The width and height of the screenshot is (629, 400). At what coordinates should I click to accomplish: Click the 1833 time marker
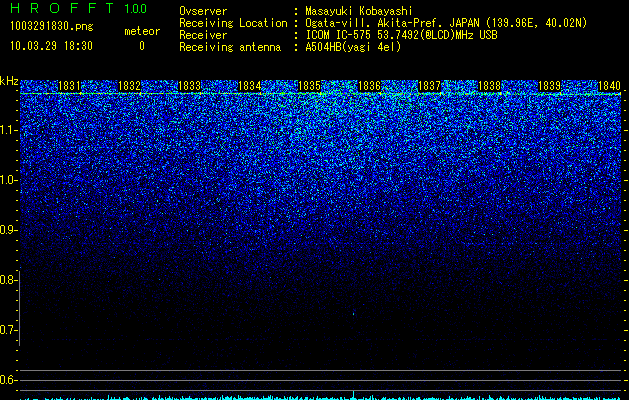(189, 86)
